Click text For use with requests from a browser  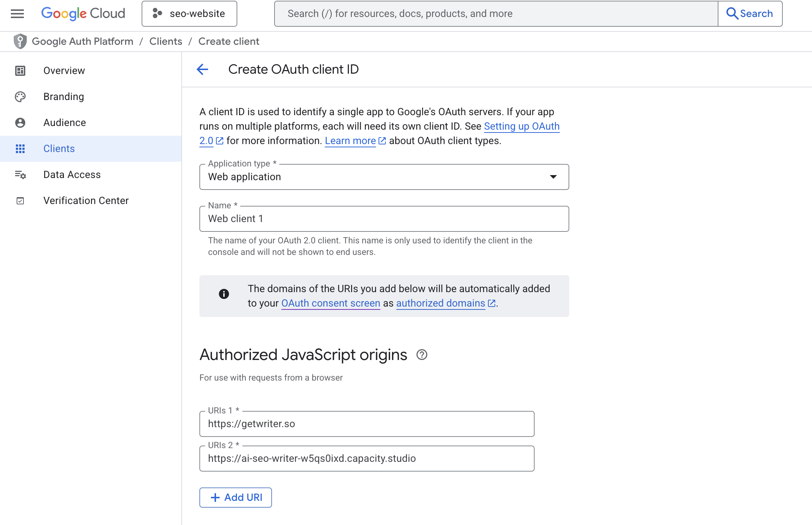click(x=271, y=378)
